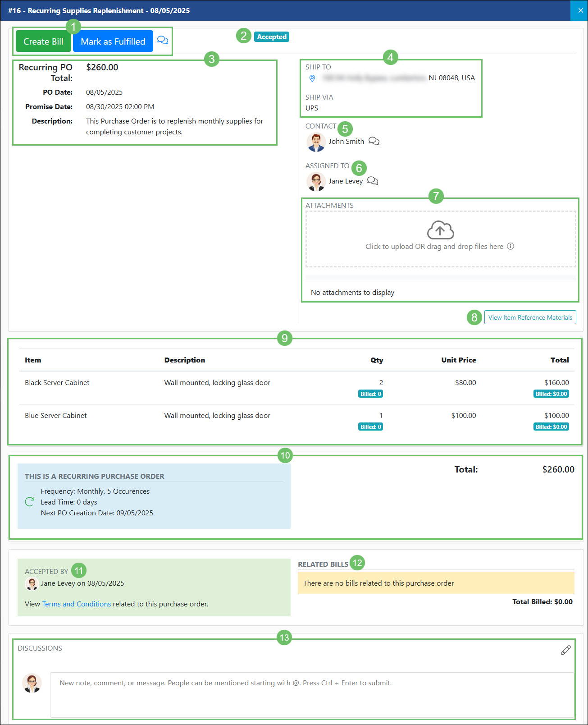Click Jane Levey assigned name
This screenshot has height=725, width=588.
pyautogui.click(x=346, y=181)
